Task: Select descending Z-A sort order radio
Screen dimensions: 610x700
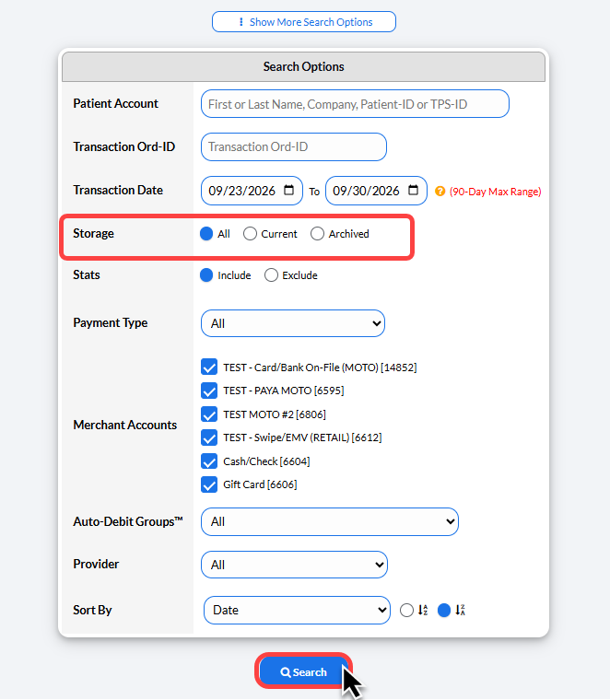Action: [444, 610]
